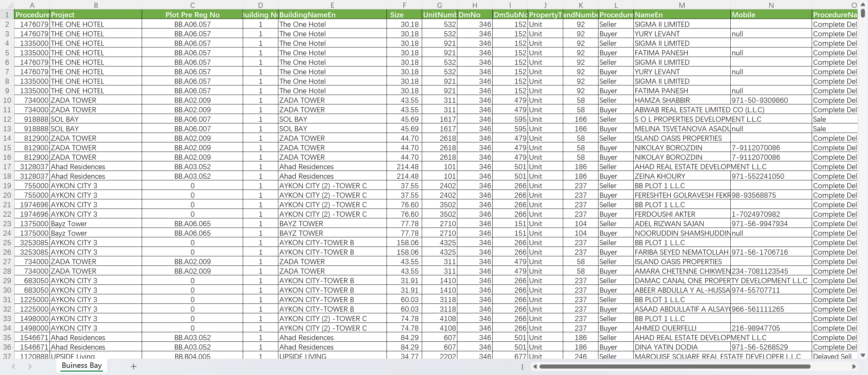Click next sheet navigation arrow
868x375 pixels.
[30, 366]
